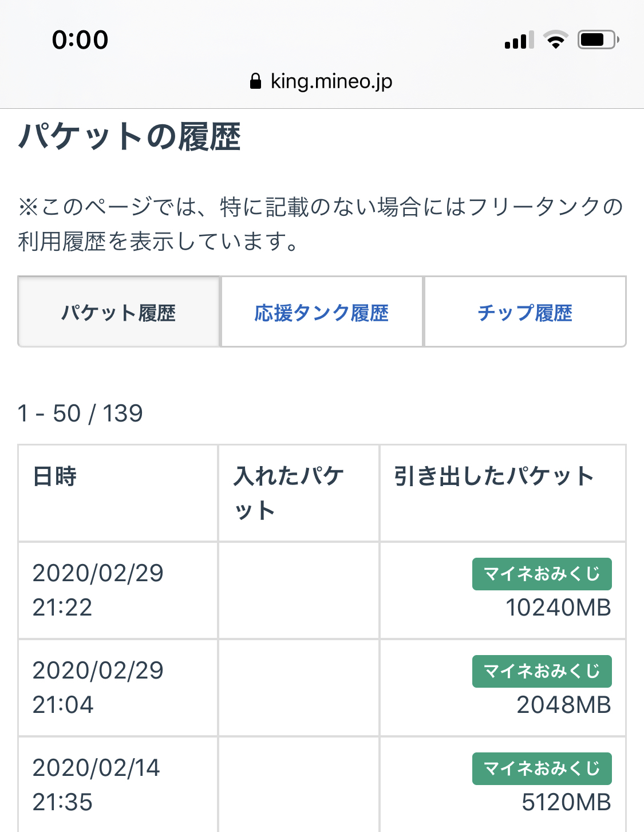Screen dimensions: 644x832
Task: Switch to the 応援タンク履歴 tab
Action: coord(322,313)
